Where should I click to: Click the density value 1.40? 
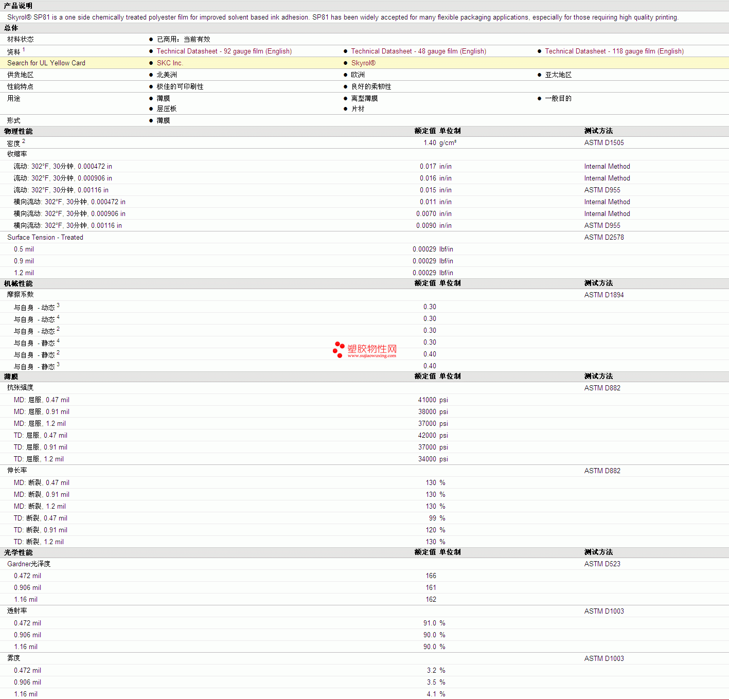[x=430, y=142]
